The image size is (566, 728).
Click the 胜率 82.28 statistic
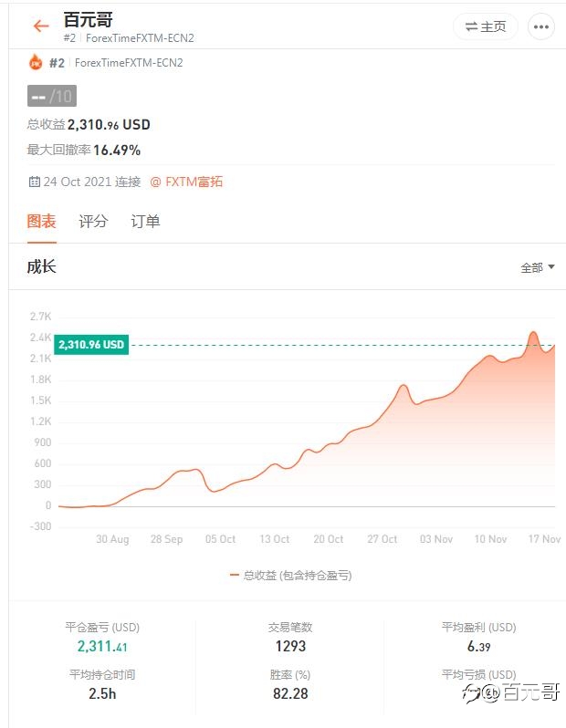click(290, 693)
